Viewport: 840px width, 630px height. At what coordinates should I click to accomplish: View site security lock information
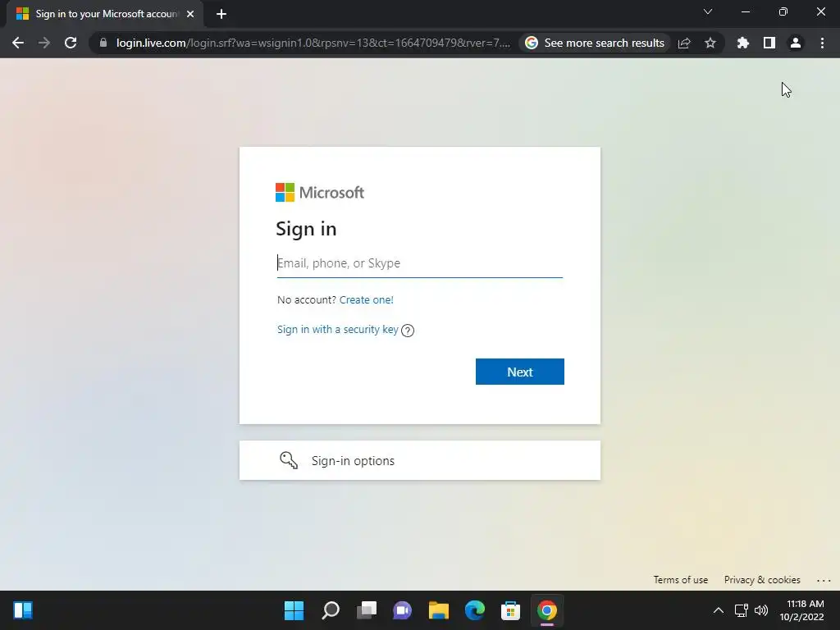point(103,43)
